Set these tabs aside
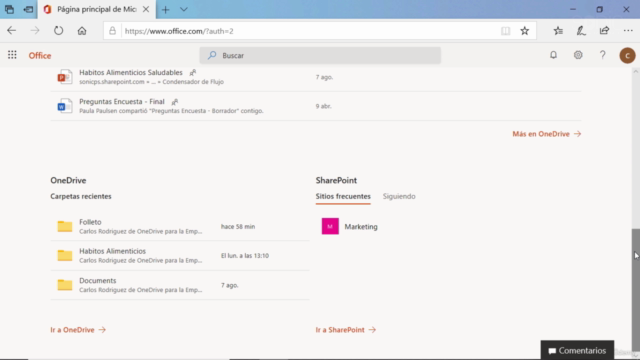640x360 pixels. (x=28, y=9)
